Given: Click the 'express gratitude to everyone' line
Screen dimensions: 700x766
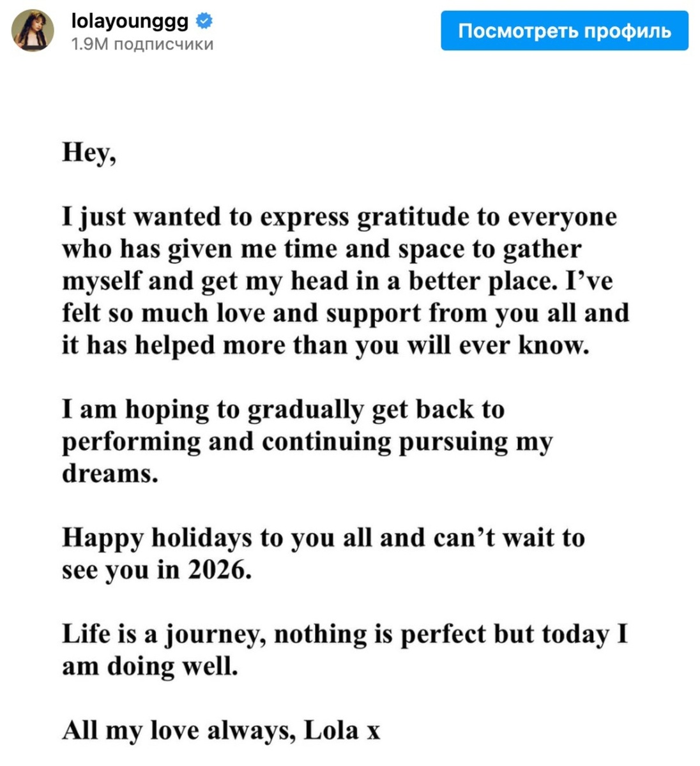Looking at the screenshot, I should click(340, 218).
